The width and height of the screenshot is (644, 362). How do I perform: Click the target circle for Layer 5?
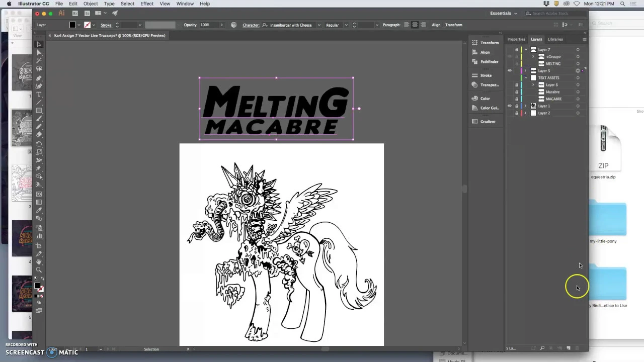point(578,71)
